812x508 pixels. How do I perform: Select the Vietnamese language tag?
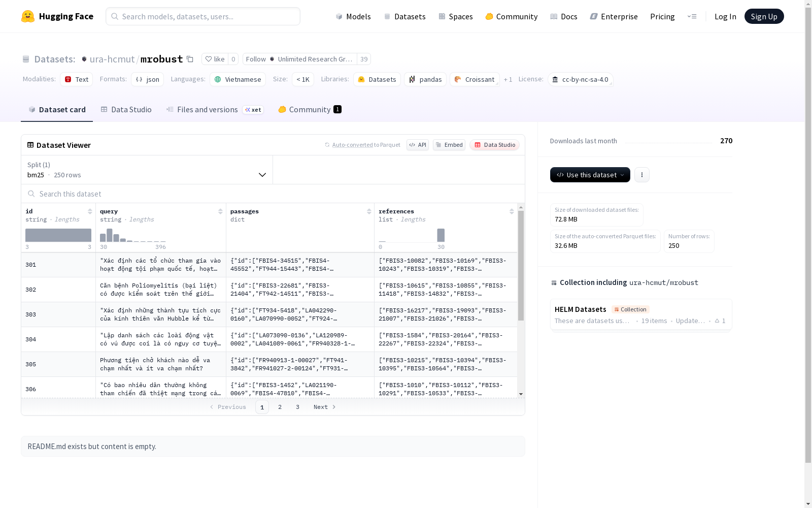tap(238, 79)
